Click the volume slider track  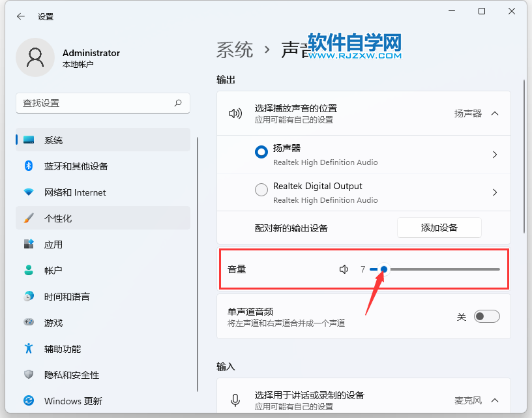click(x=443, y=269)
